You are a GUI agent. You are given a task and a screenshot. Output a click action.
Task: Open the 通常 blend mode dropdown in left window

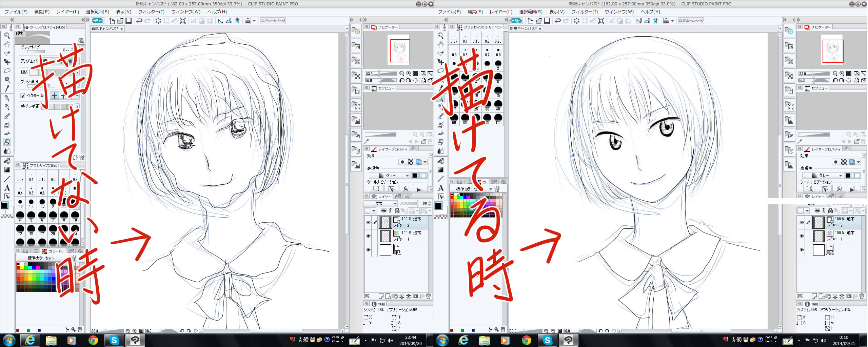click(x=380, y=203)
